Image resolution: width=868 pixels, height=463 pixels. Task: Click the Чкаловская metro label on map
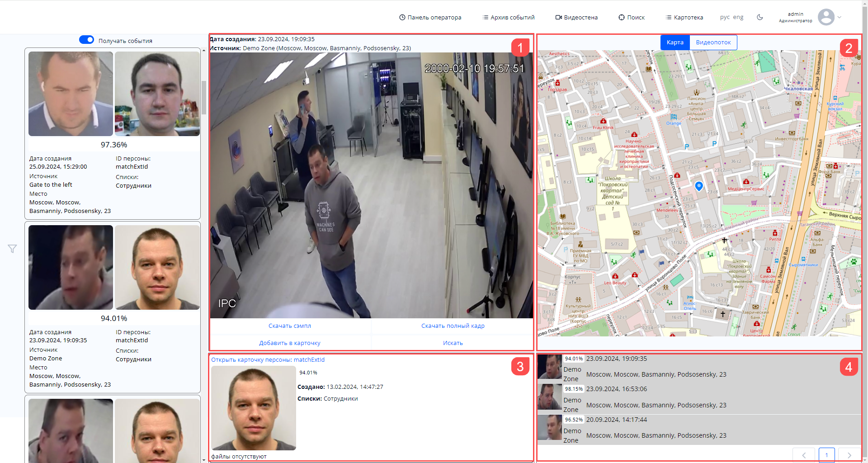[798, 89]
